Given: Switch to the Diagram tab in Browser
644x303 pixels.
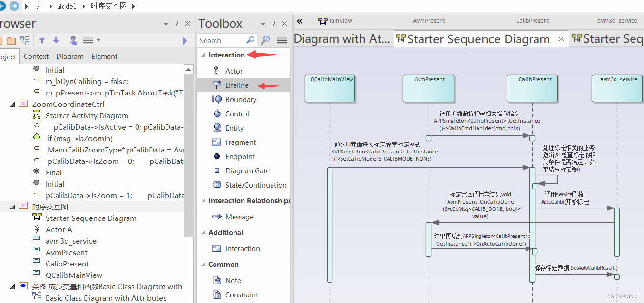Looking at the screenshot, I should click(70, 56).
